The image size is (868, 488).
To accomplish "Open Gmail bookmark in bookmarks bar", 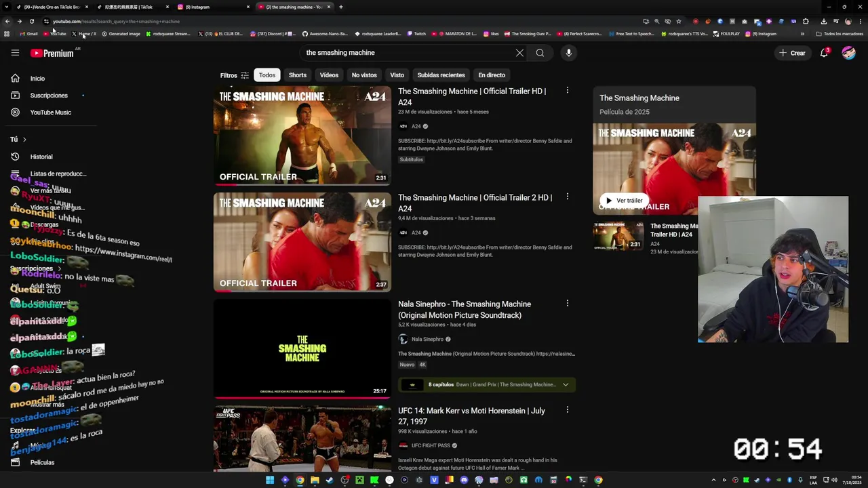I will tap(28, 34).
